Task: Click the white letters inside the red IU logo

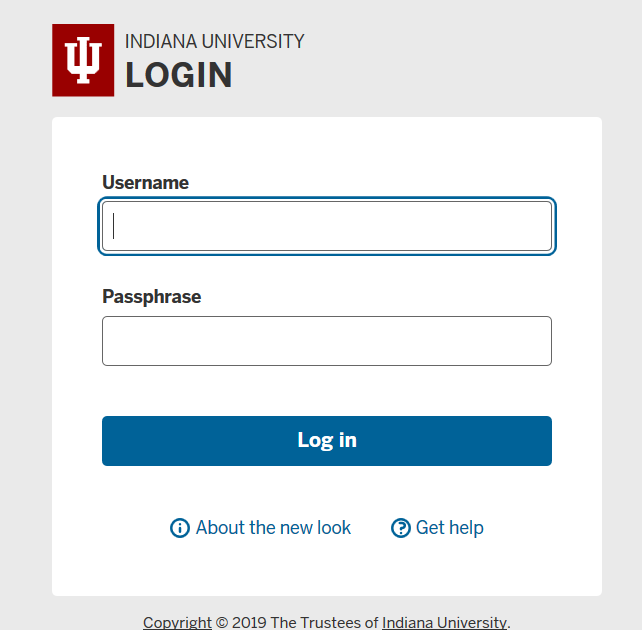Action: tap(83, 59)
